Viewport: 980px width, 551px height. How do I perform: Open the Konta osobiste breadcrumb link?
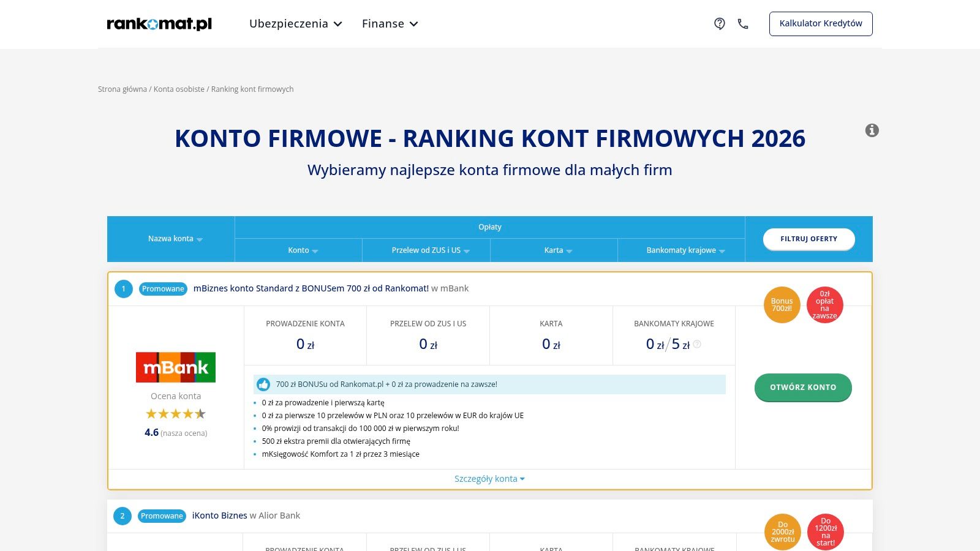click(179, 89)
